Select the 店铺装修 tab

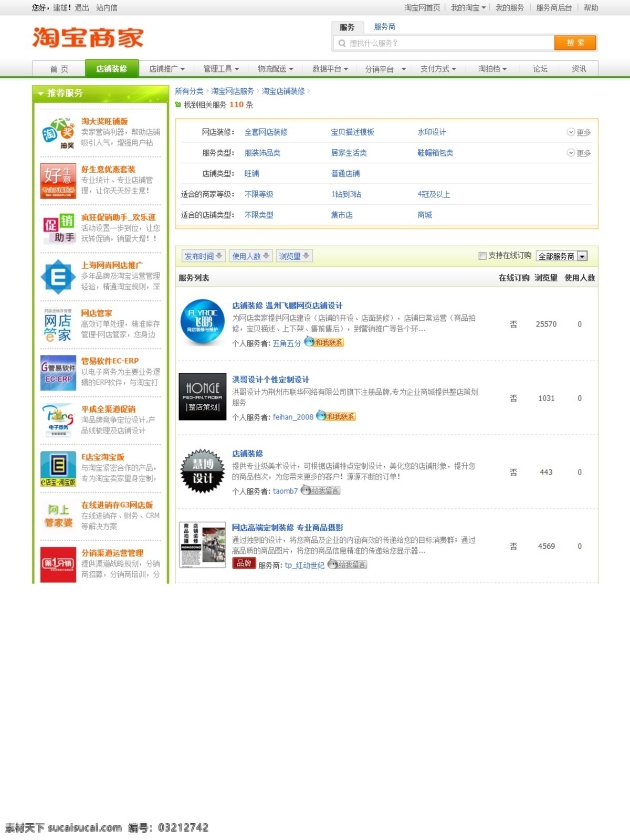[111, 68]
